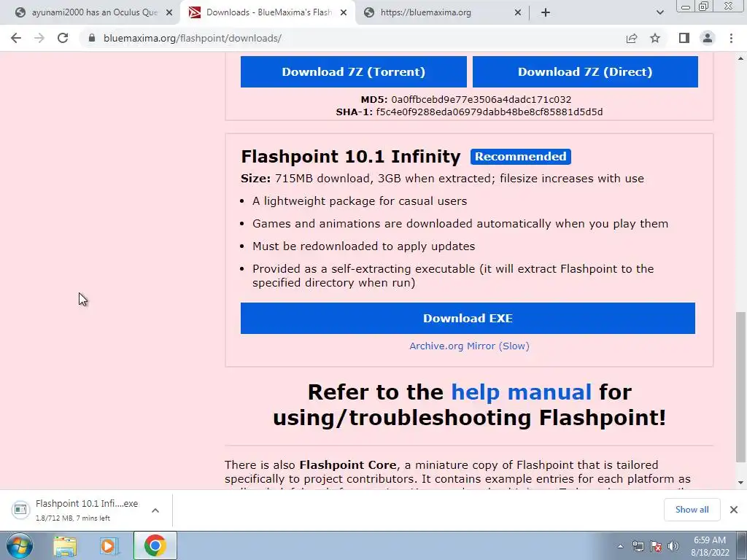This screenshot has width=747, height=560.
Task: Close the downloads bar
Action: click(734, 510)
